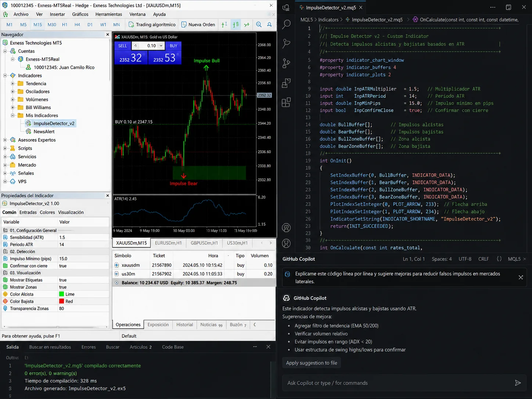Click the CRLF status bar entry
This screenshot has width=532, height=399.
coord(484,259)
